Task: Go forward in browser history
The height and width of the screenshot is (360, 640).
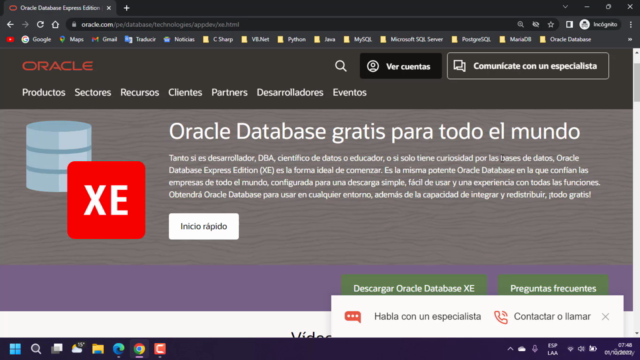Action: [x=25, y=24]
